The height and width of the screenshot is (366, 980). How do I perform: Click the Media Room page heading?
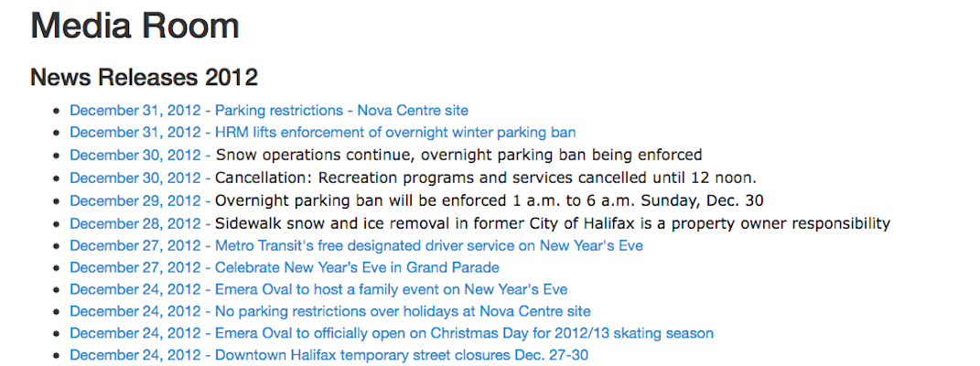point(135,26)
